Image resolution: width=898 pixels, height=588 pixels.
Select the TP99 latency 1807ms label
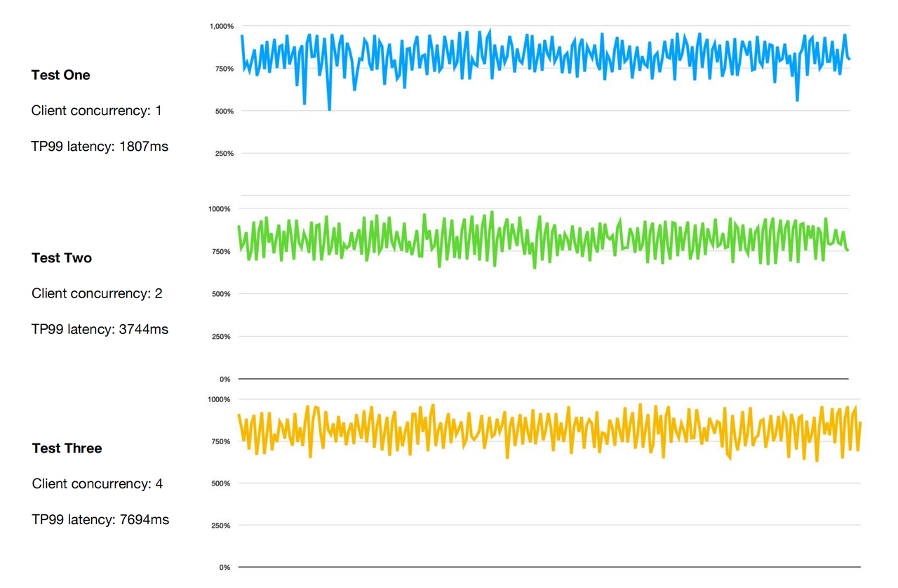(x=99, y=146)
